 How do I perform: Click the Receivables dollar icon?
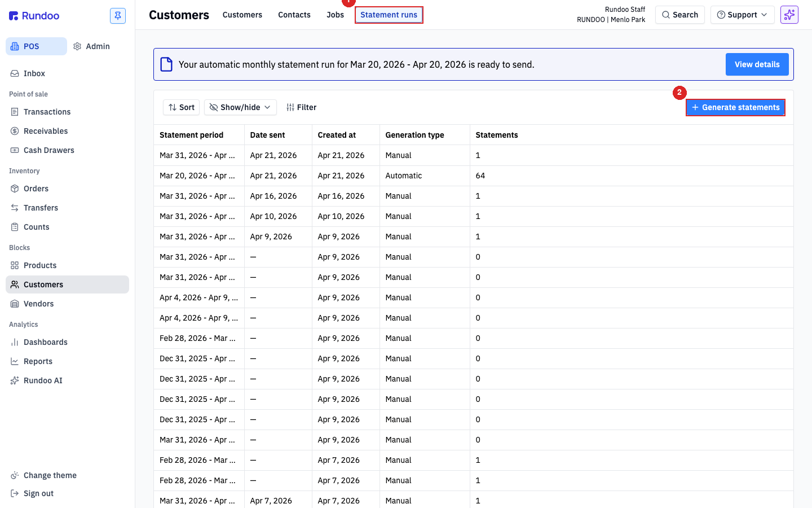15,131
